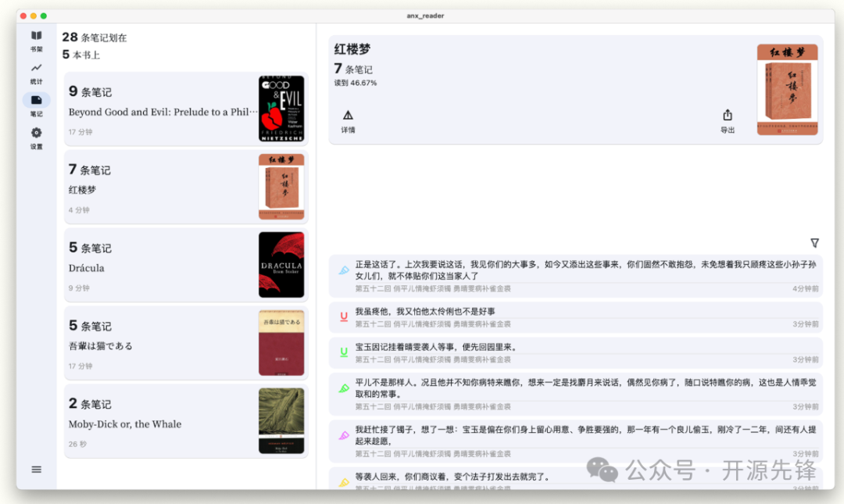Viewport: 844px width, 504px height.
Task: Select note starting 我赶忙接了镯子
Action: [x=585, y=435]
